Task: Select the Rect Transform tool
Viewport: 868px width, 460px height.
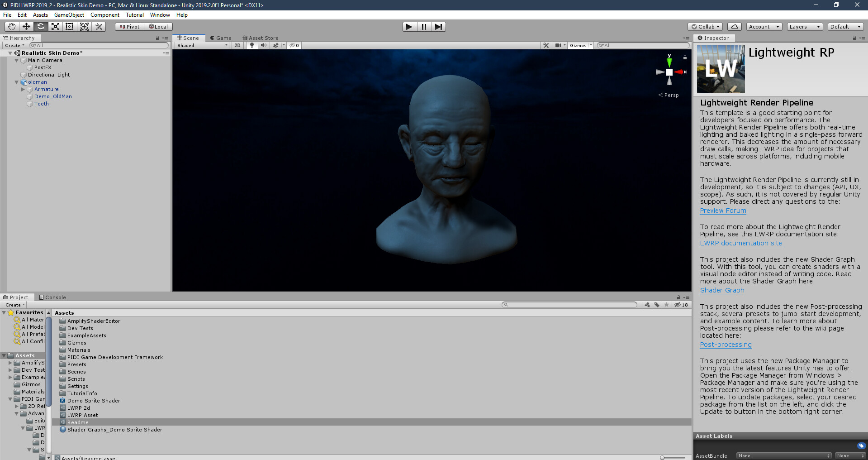Action: tap(70, 27)
